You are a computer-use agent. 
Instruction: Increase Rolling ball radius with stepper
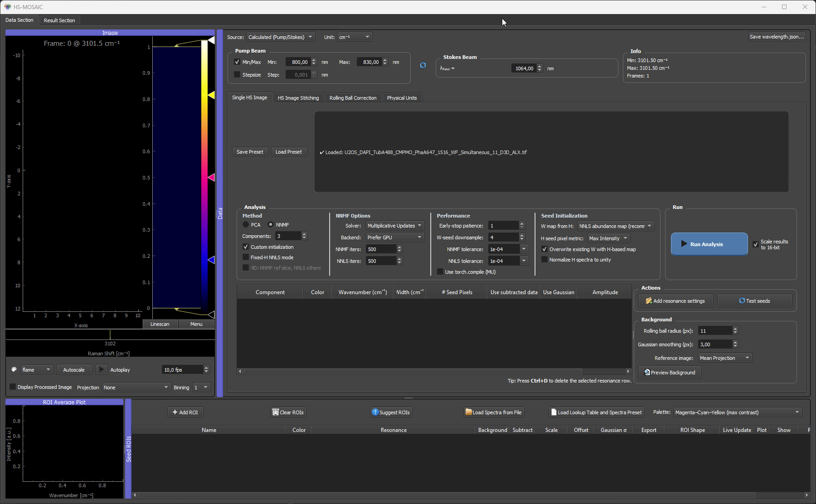click(x=735, y=329)
